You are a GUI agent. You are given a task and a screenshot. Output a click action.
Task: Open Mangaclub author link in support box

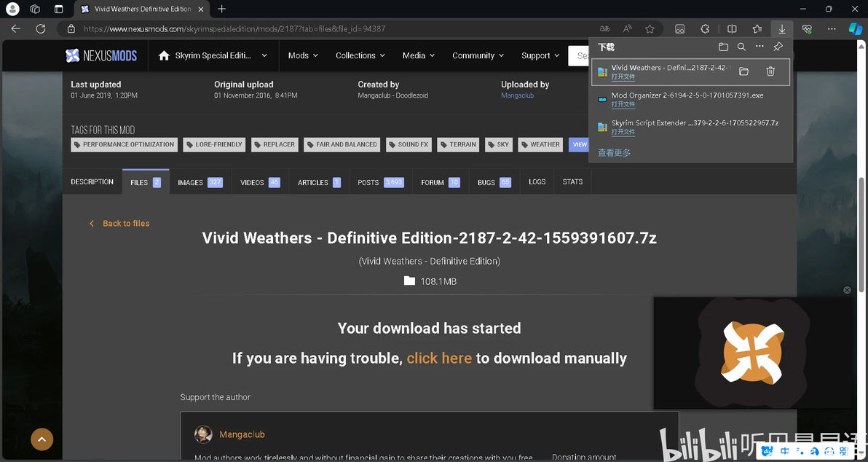point(242,434)
